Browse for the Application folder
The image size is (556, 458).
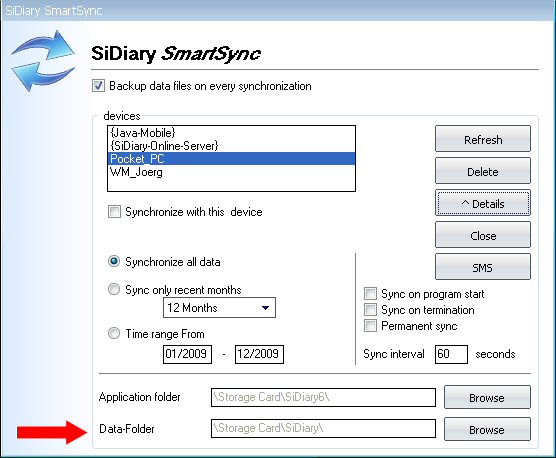487,397
